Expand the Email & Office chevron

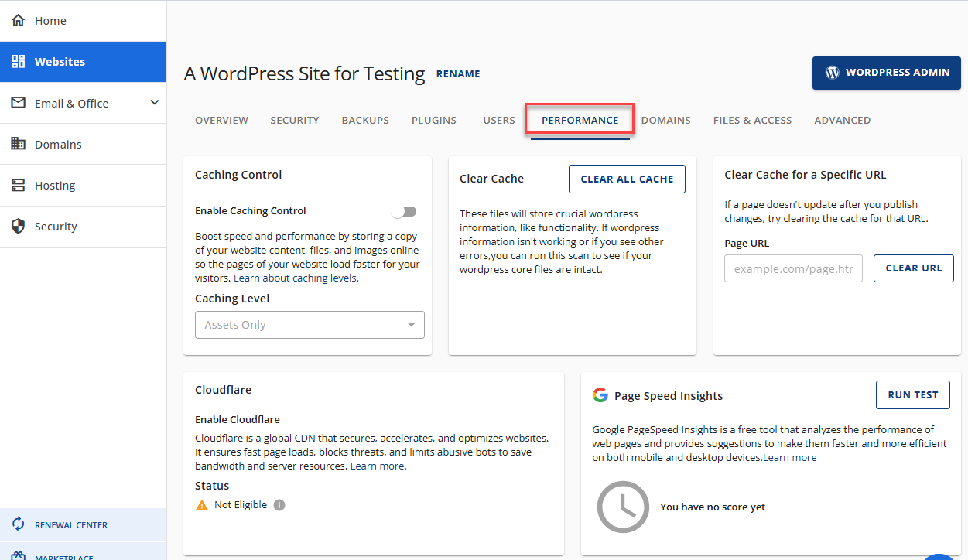tap(154, 102)
